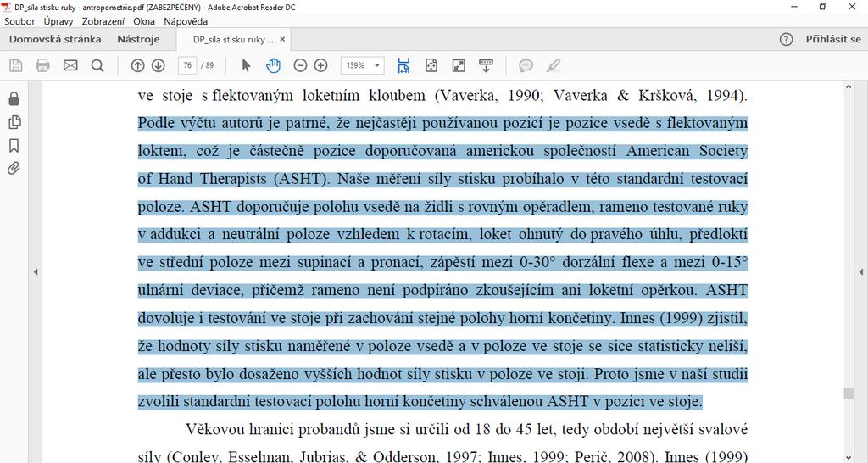
Task: Open the Soubor menu
Action: point(20,21)
